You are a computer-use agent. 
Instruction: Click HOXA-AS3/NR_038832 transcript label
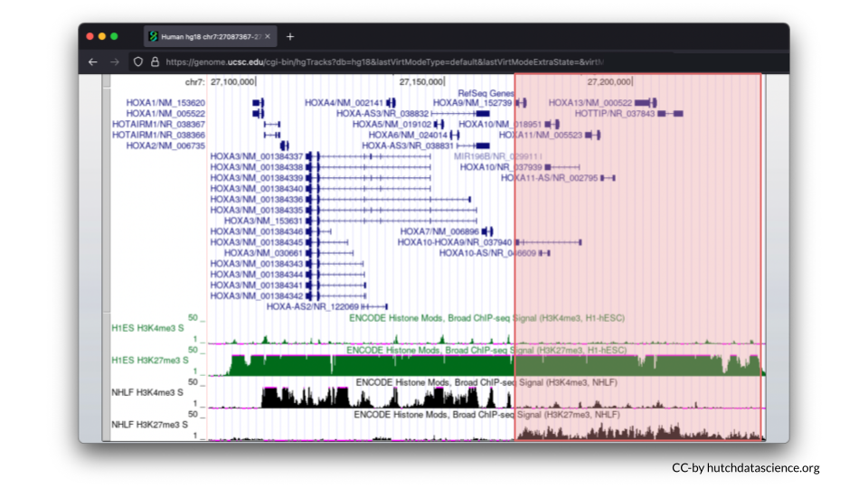382,114
